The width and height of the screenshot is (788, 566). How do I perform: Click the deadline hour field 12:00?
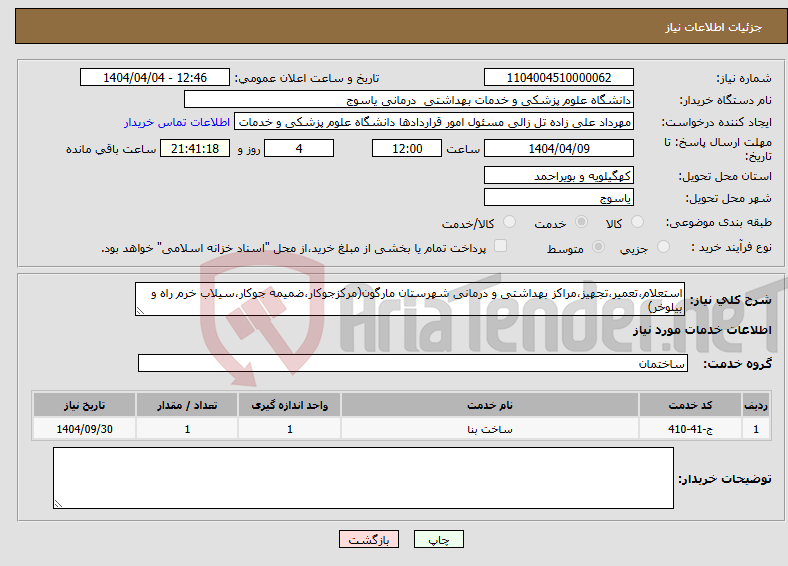click(407, 148)
